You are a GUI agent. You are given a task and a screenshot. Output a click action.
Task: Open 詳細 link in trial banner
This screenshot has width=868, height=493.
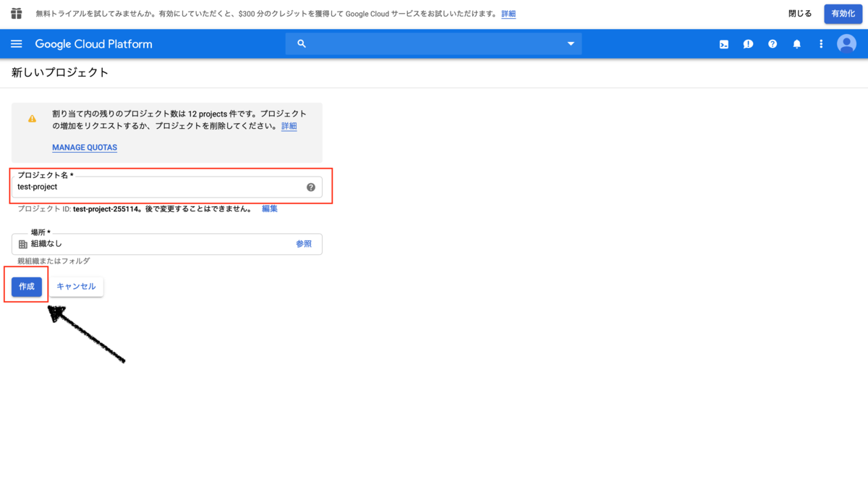pos(509,14)
